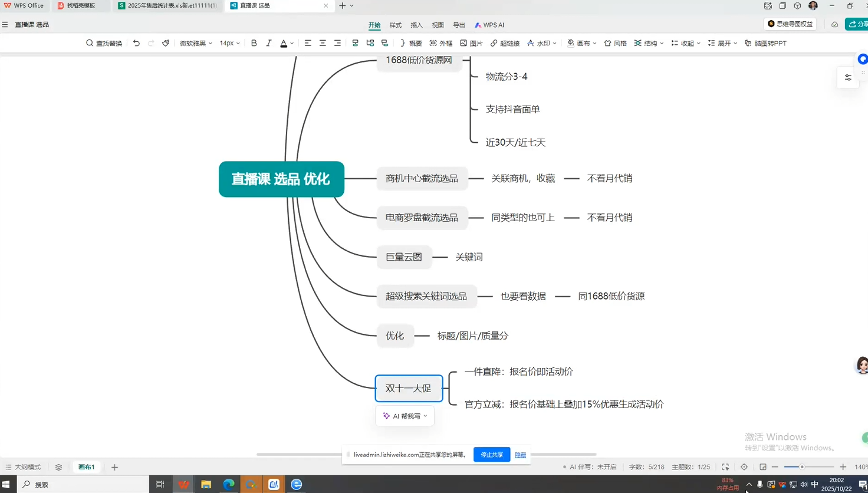Open the 微软雅黑 font dropdown
Viewport: 868px width, 493px height.
click(x=196, y=43)
